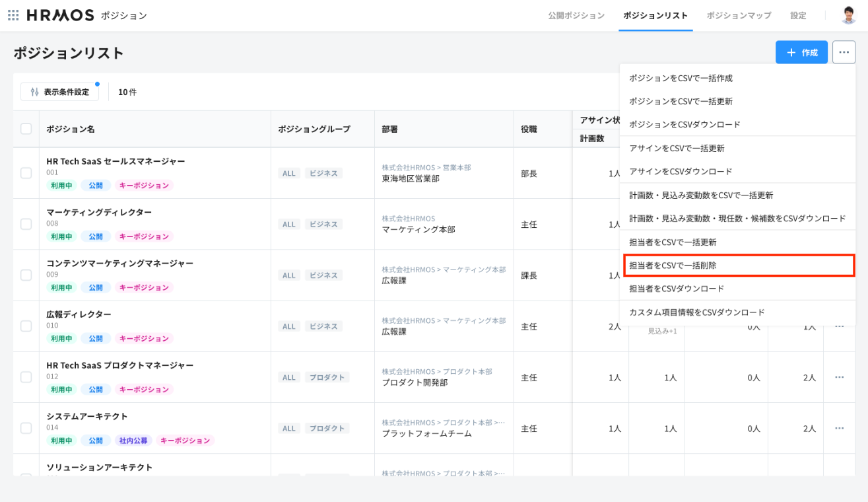868x502 pixels.
Task: Open row menu for 広報ディレクター
Action: pyautogui.click(x=839, y=326)
